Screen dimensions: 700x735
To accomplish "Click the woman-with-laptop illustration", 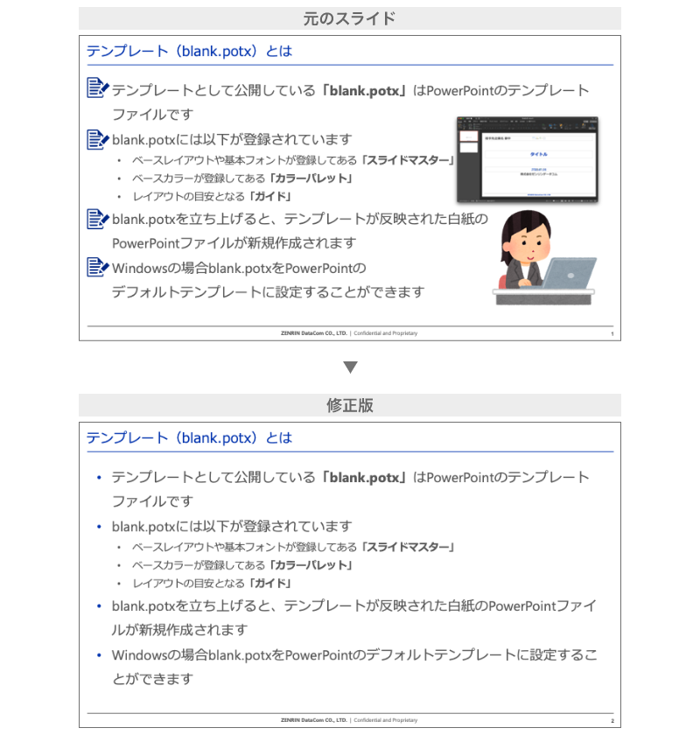I will (x=544, y=257).
